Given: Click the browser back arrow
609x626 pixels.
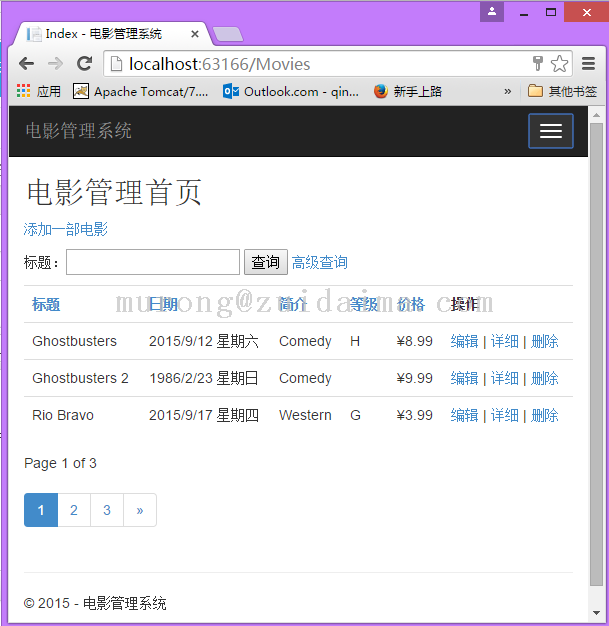Looking at the screenshot, I should point(27,64).
